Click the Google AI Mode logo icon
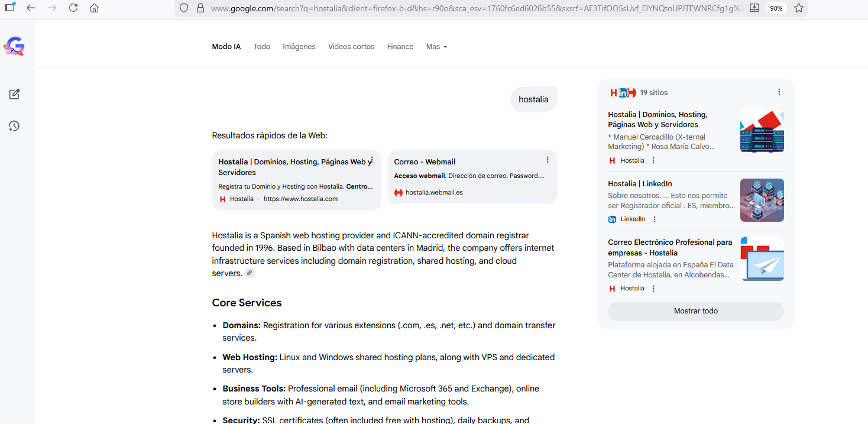 [14, 46]
